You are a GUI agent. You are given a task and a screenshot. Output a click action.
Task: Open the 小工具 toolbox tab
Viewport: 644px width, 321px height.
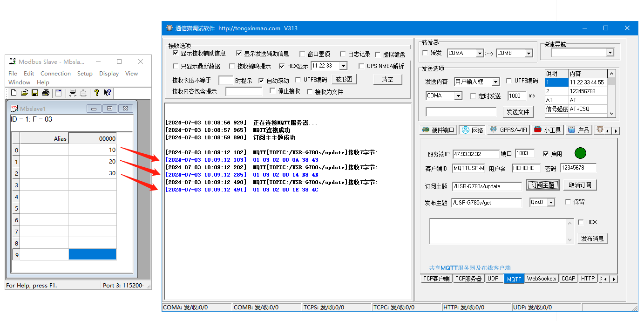pos(547,130)
